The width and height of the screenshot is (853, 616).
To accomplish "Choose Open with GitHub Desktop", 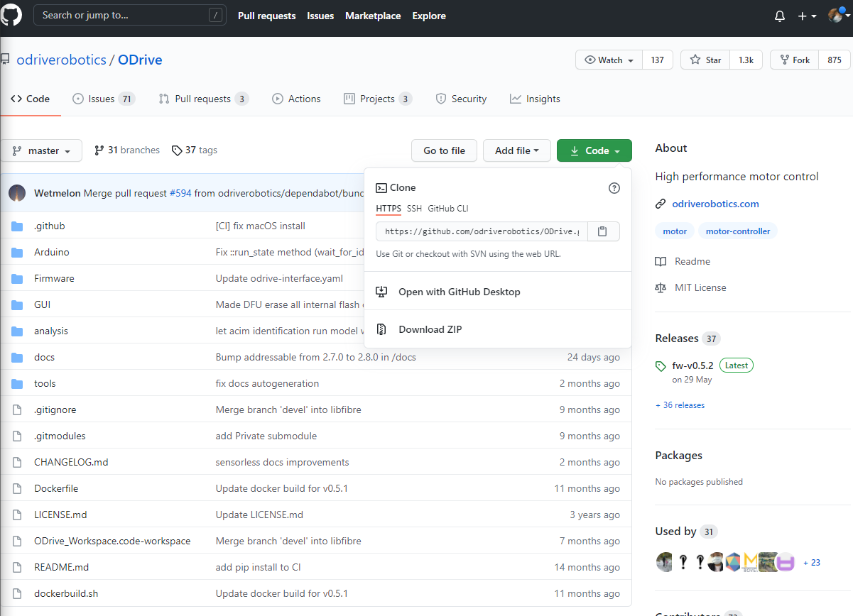I will coord(498,292).
